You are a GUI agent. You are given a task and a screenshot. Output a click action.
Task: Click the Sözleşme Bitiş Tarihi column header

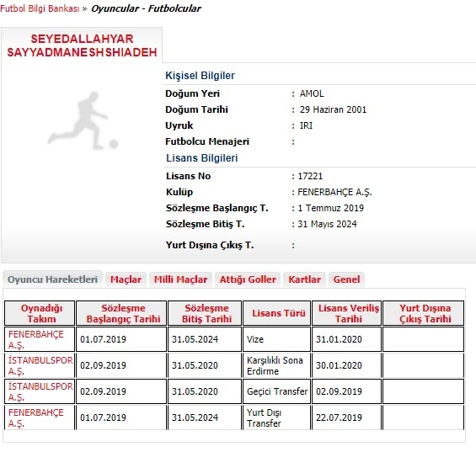tap(205, 313)
